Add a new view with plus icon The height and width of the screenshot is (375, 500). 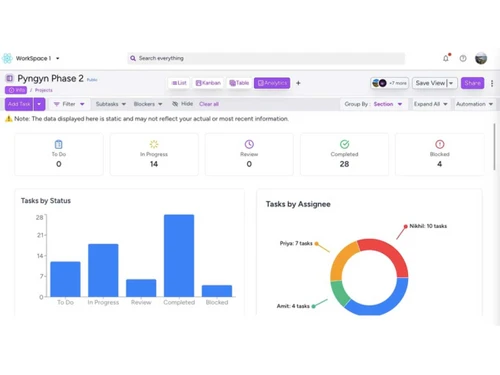point(298,83)
